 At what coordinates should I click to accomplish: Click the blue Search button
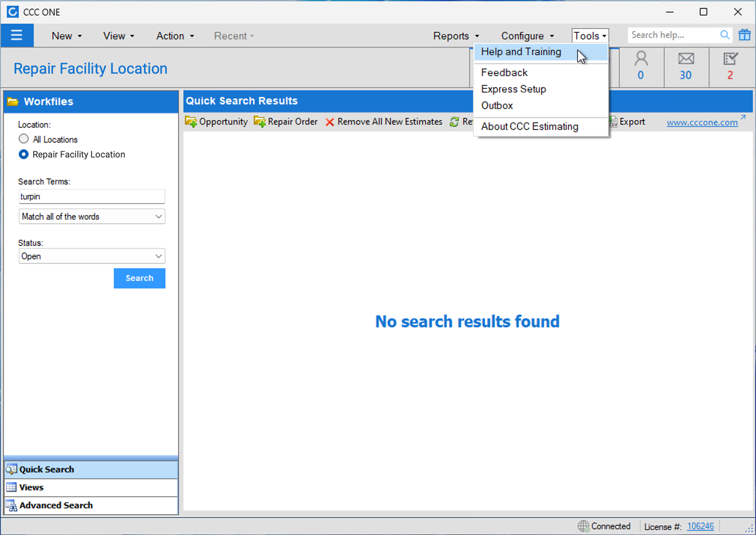coord(140,278)
